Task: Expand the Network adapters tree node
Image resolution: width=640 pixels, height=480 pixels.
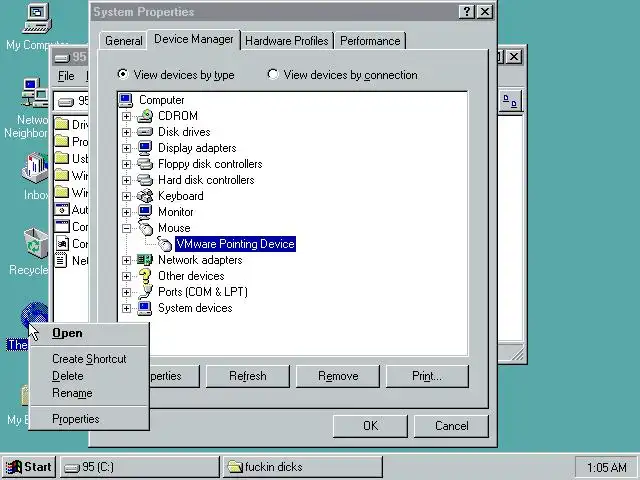Action: click(x=126, y=260)
